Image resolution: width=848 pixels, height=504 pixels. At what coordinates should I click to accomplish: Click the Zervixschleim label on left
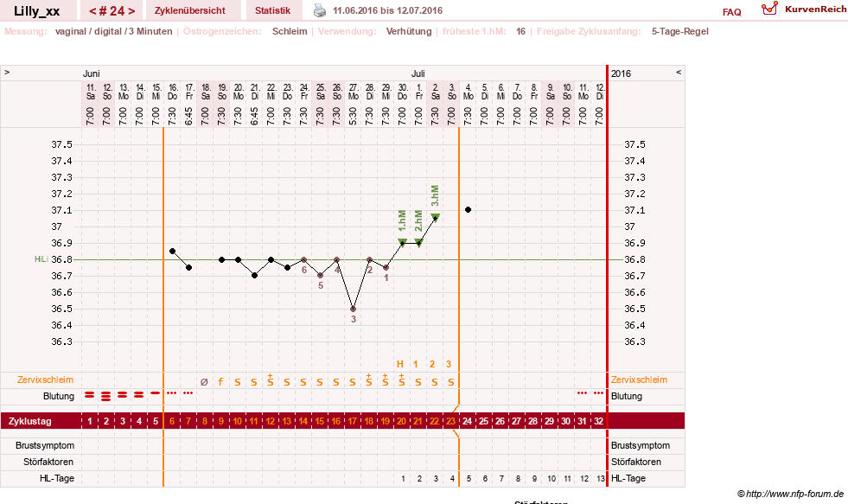tap(46, 380)
